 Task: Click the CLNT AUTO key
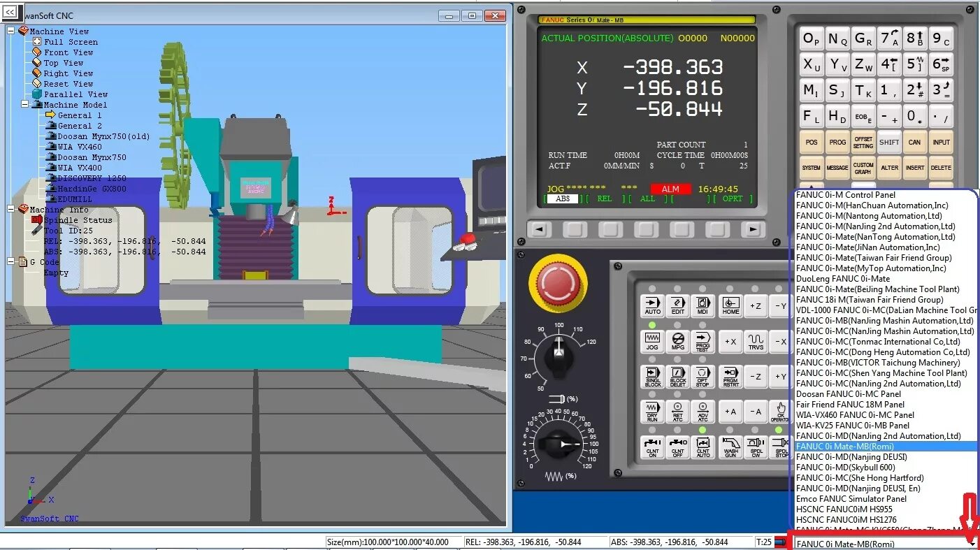pyautogui.click(x=702, y=447)
